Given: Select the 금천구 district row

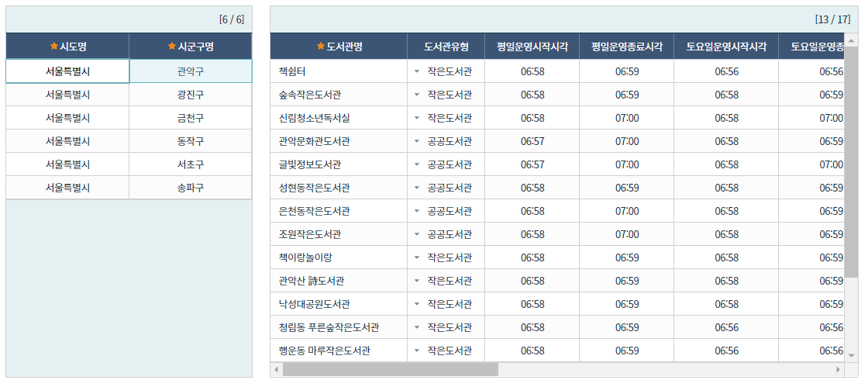Looking at the screenshot, I should click(129, 118).
